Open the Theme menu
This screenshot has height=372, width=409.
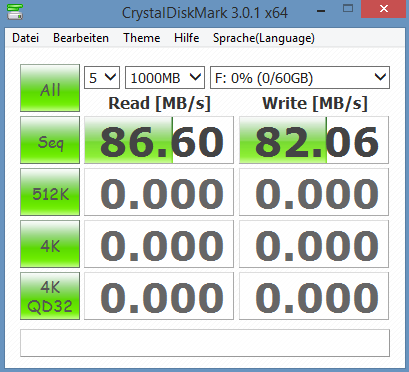coord(142,38)
